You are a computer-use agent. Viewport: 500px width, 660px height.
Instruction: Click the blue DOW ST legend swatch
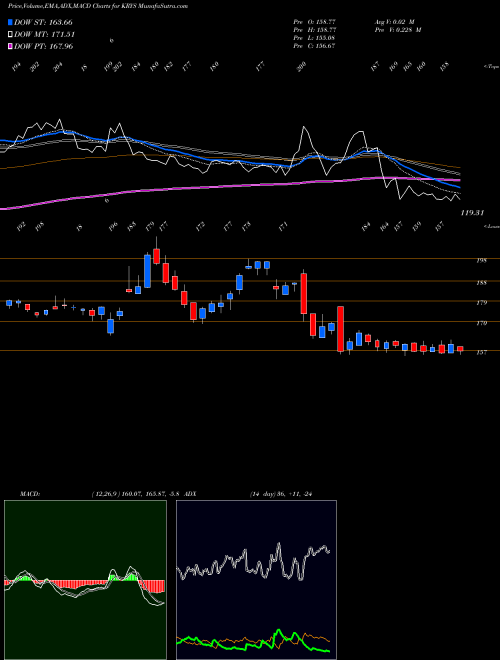10,22
